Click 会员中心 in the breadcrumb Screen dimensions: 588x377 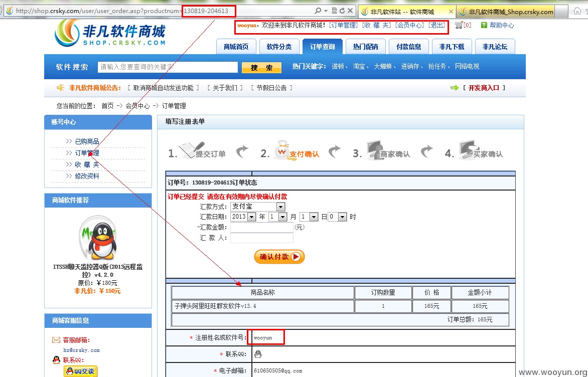tap(137, 106)
